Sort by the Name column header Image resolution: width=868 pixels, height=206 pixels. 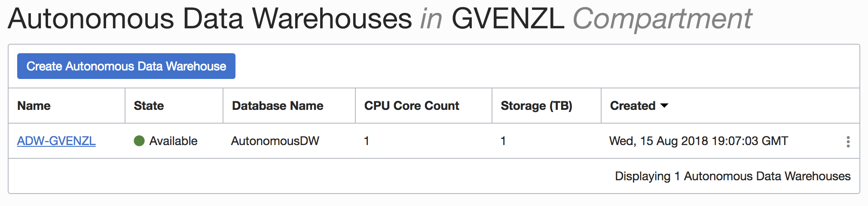pos(34,106)
